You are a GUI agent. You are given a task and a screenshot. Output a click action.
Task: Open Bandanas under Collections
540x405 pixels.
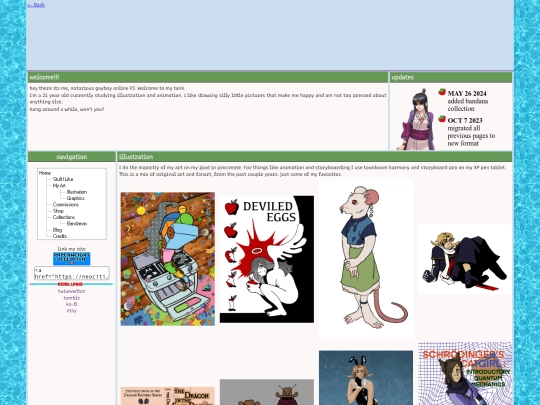point(76,224)
